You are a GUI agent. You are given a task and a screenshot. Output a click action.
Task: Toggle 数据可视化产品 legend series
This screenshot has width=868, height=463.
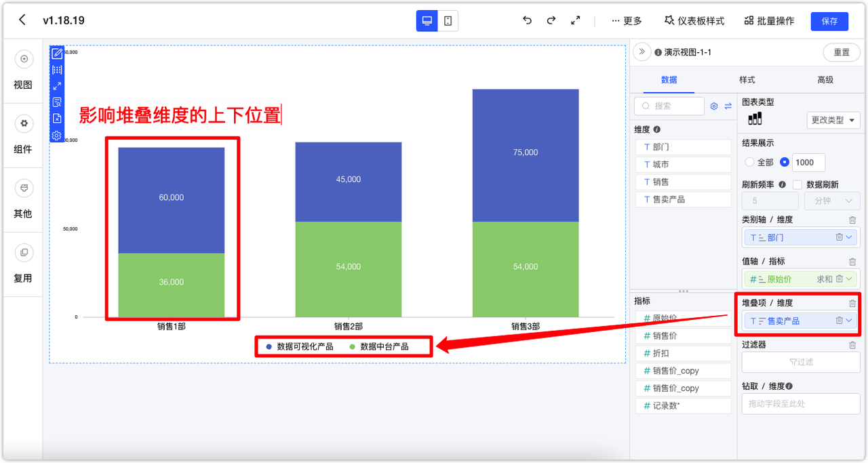(299, 346)
